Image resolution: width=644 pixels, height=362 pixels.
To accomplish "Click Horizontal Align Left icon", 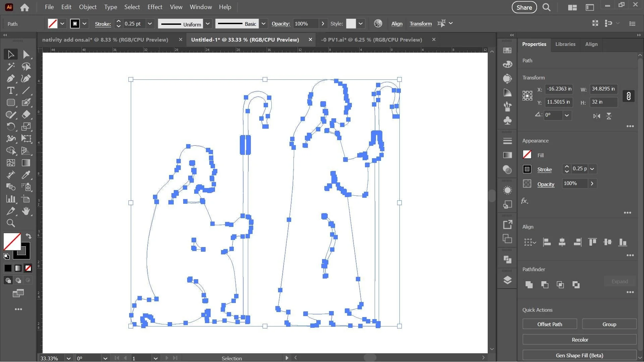I will coord(547,242).
